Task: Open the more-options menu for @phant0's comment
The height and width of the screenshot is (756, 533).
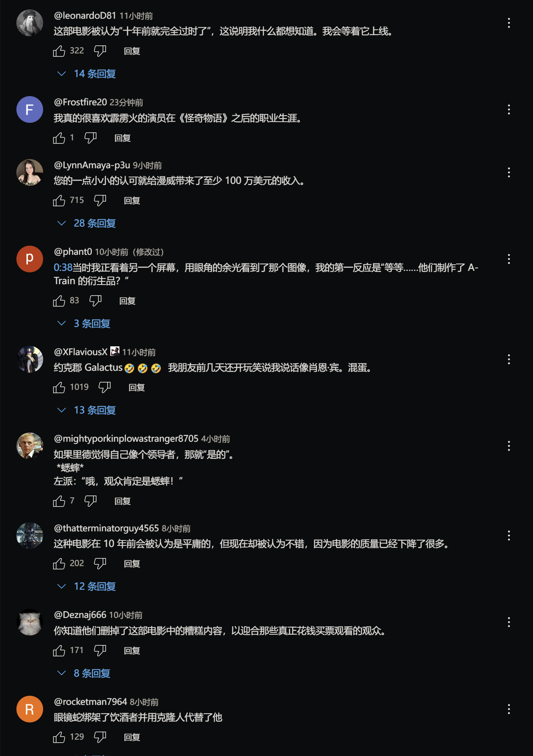Action: pos(509,259)
